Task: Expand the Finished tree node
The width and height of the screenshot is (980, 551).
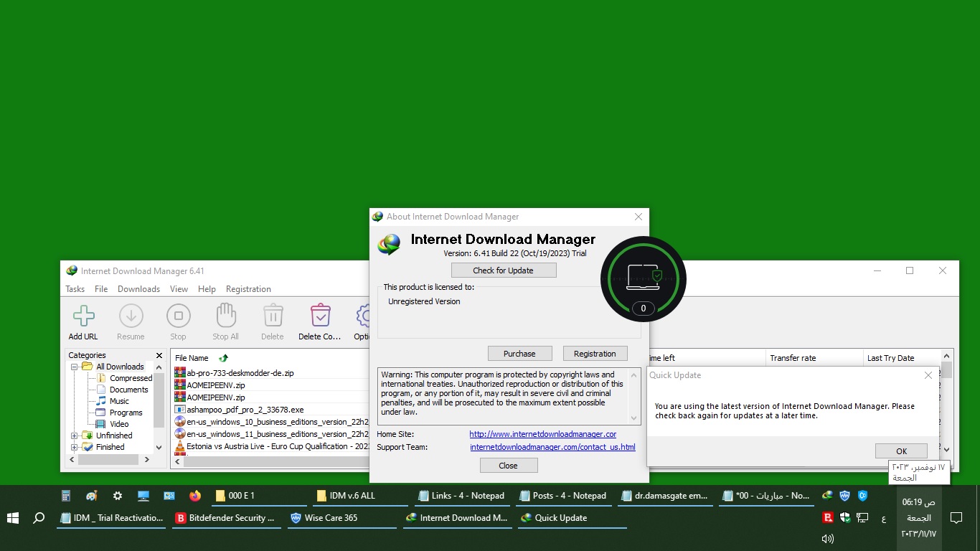Action: click(74, 447)
